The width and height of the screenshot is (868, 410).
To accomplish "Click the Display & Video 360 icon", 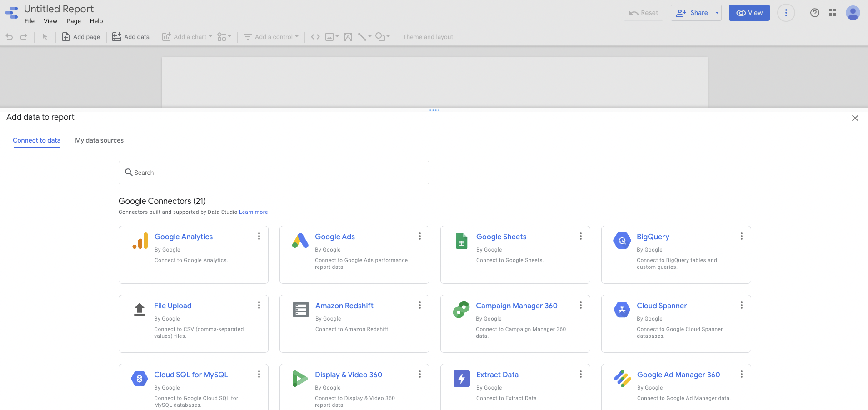I will click(x=300, y=379).
